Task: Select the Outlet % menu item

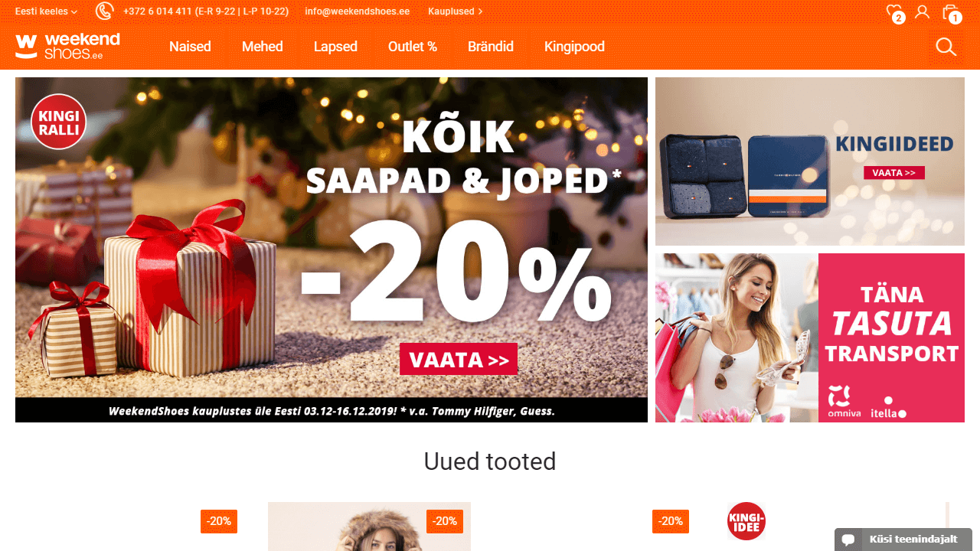Action: [413, 47]
